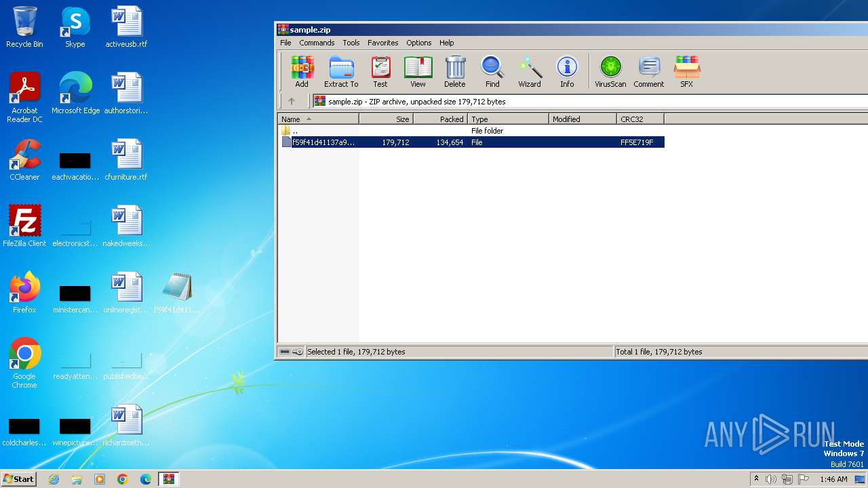Viewport: 868px width, 488px height.
Task: Open the Help menu
Action: tap(447, 43)
